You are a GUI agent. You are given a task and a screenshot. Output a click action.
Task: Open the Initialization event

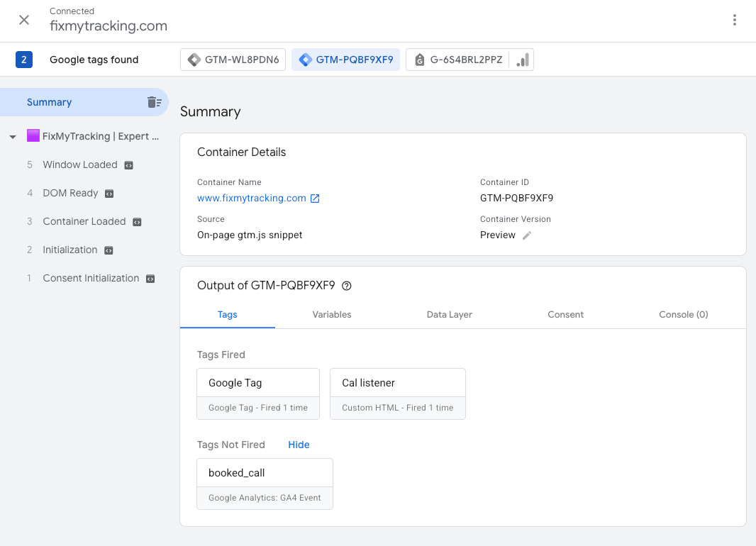point(70,250)
